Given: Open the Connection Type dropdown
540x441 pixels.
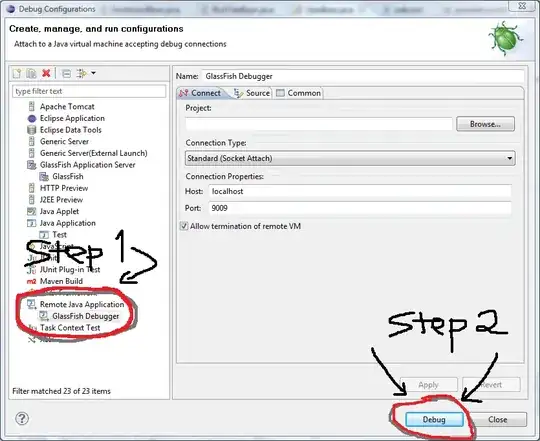Looking at the screenshot, I should click(350, 158).
